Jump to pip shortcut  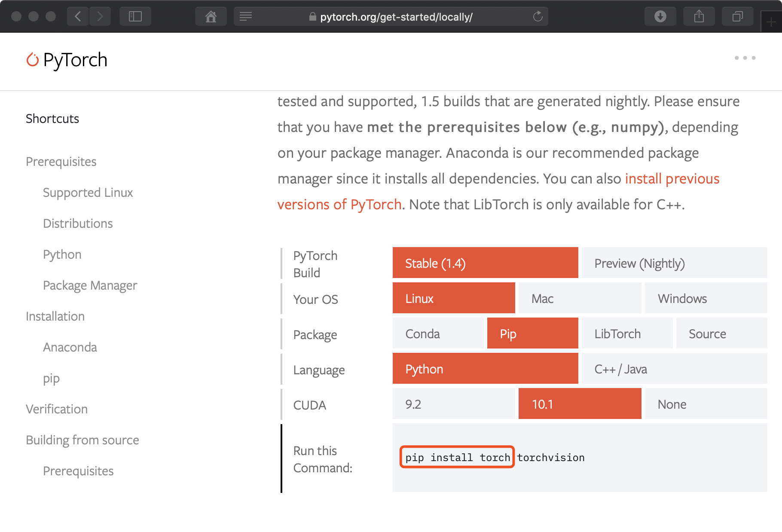51,379
